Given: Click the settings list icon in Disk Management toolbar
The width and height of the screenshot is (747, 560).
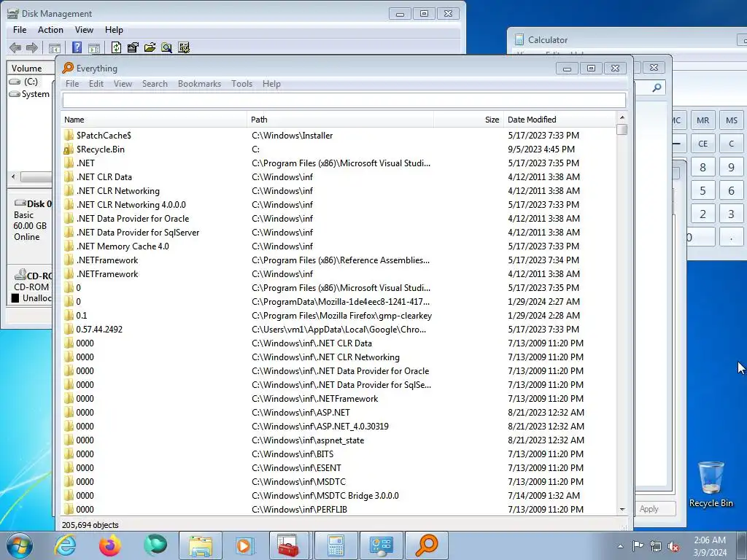Looking at the screenshot, I should pyautogui.click(x=183, y=47).
